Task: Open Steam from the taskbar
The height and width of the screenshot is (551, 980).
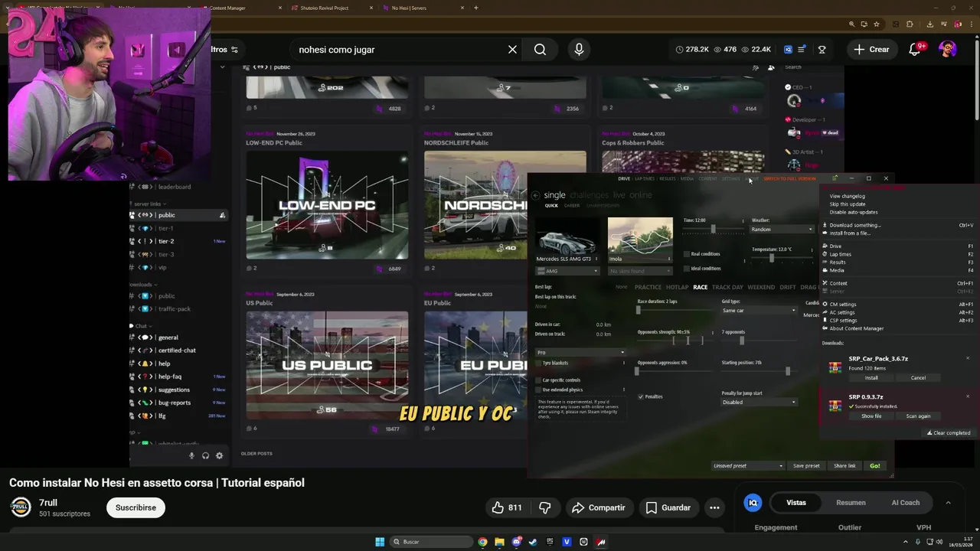Action: tap(533, 542)
